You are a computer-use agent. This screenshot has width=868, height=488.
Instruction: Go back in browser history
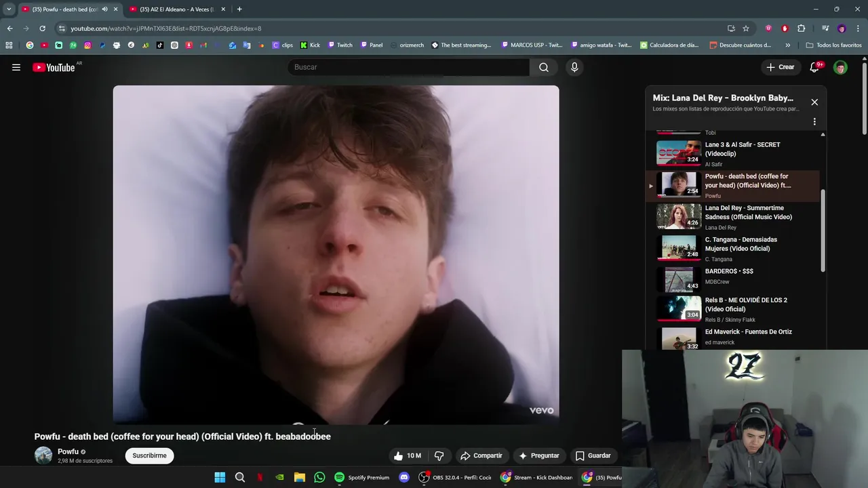(9, 28)
